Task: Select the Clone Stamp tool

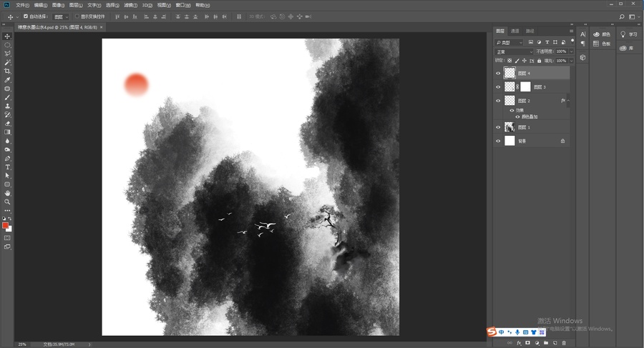Action: point(7,106)
